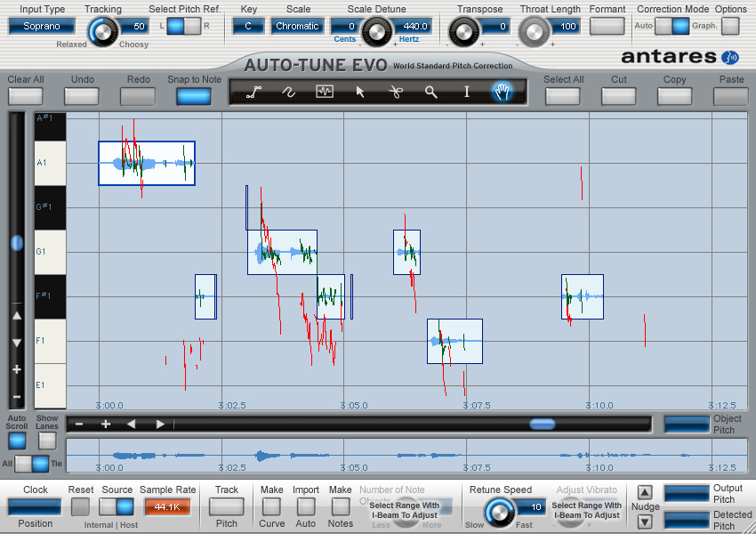Nudge pitch down arrow

click(x=645, y=522)
